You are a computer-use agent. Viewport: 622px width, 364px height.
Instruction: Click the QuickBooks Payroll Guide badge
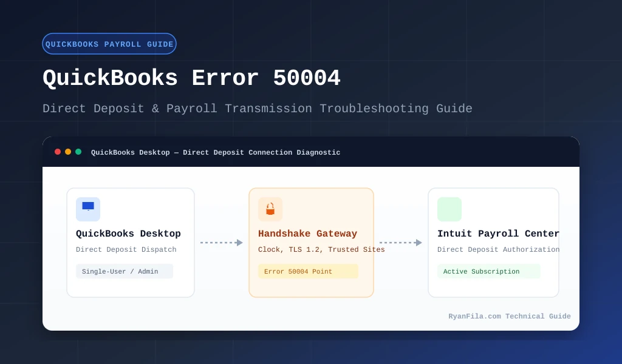pyautogui.click(x=109, y=44)
